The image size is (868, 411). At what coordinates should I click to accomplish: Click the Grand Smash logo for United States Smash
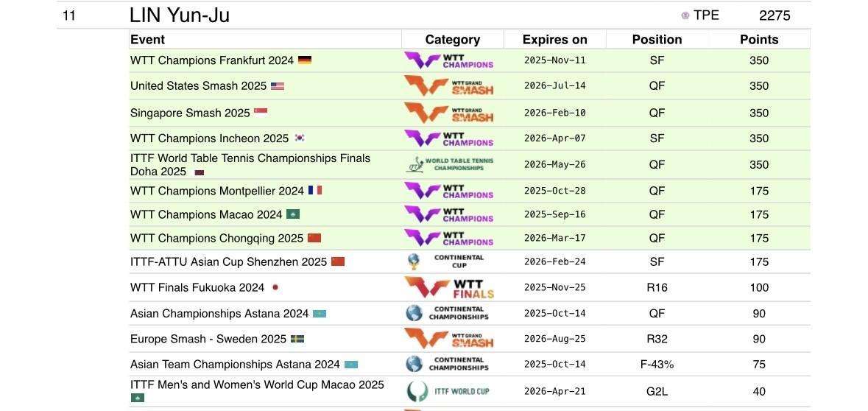(448, 86)
